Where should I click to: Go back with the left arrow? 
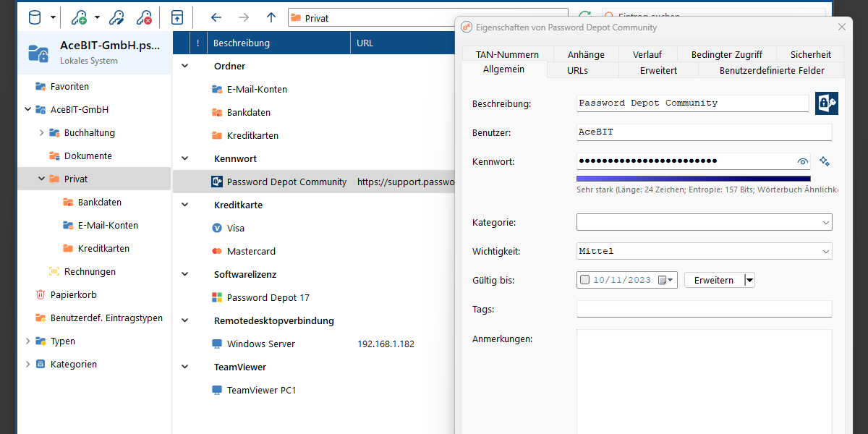(216, 17)
